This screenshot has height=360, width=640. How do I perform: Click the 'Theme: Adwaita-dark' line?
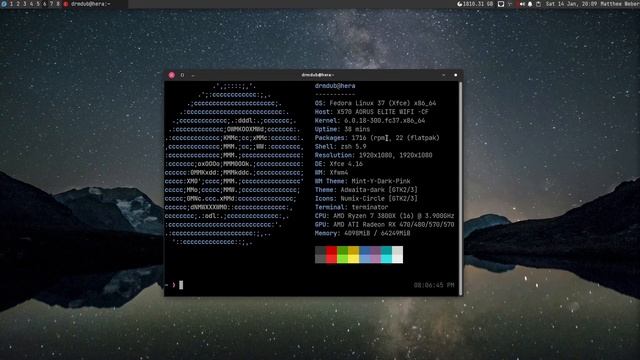[x=366, y=190]
